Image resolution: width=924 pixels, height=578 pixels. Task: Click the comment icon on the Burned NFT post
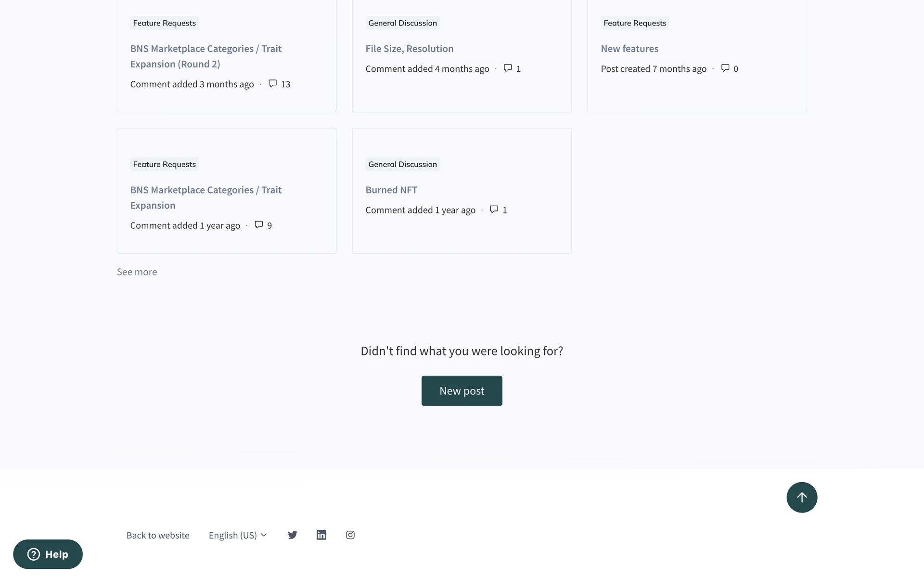coord(494,209)
